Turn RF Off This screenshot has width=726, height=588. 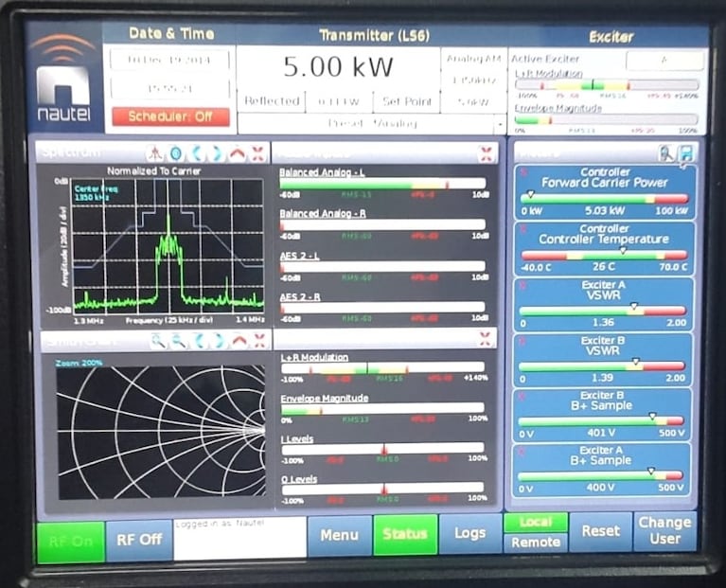pyautogui.click(x=139, y=540)
